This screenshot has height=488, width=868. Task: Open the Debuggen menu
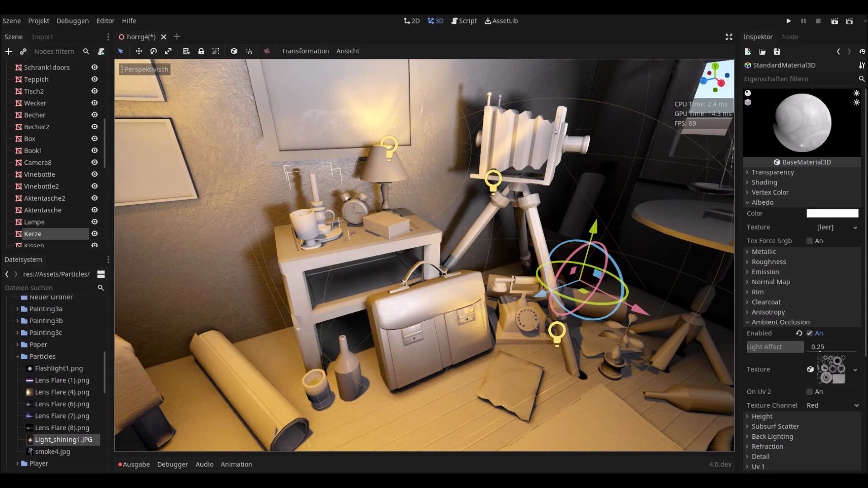click(73, 21)
